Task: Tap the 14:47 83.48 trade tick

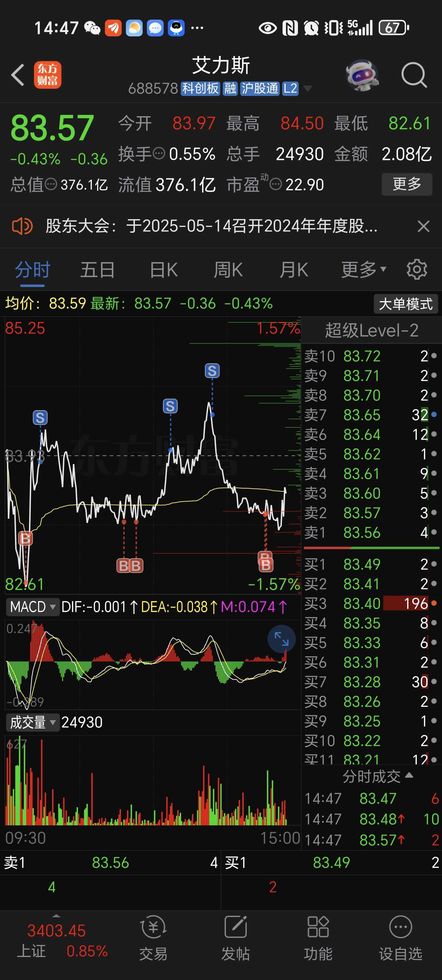Action: pyautogui.click(x=372, y=819)
